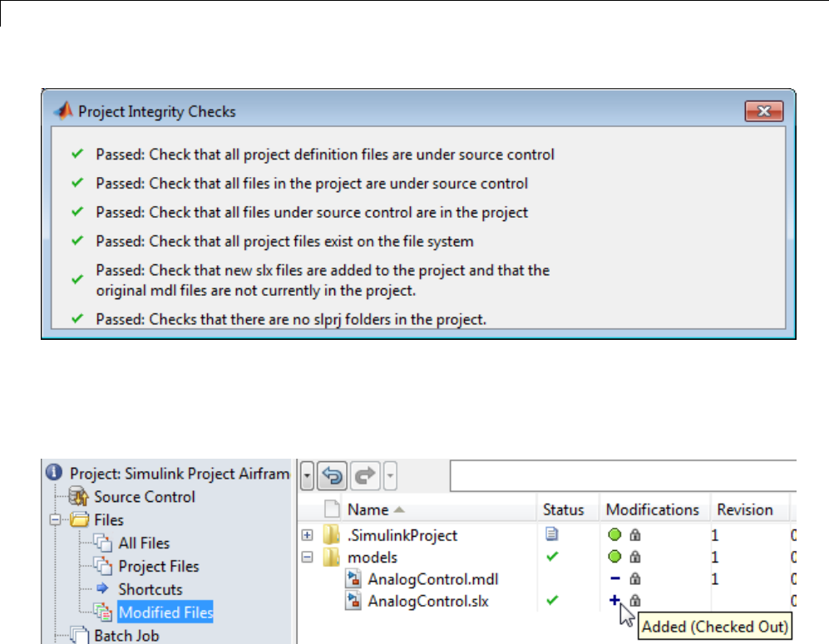
Task: Click the green check status for models
Action: (x=552, y=556)
